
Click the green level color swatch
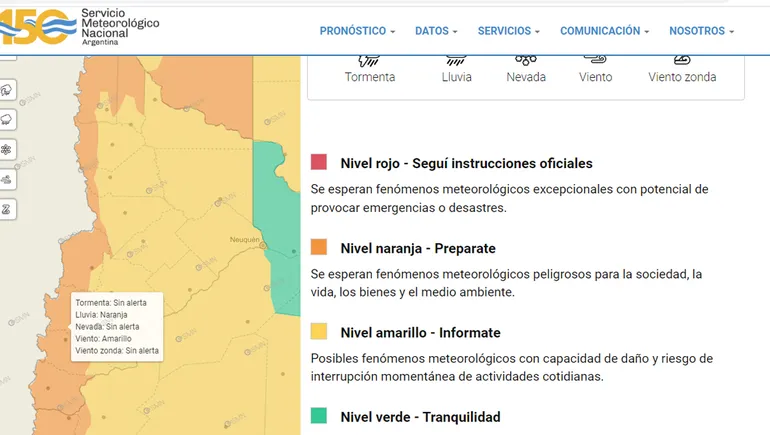coord(319,415)
